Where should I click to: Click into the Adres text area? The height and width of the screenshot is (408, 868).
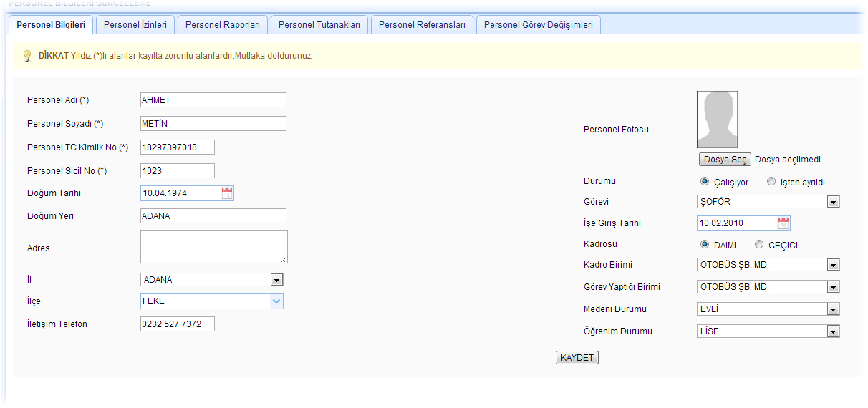213,247
